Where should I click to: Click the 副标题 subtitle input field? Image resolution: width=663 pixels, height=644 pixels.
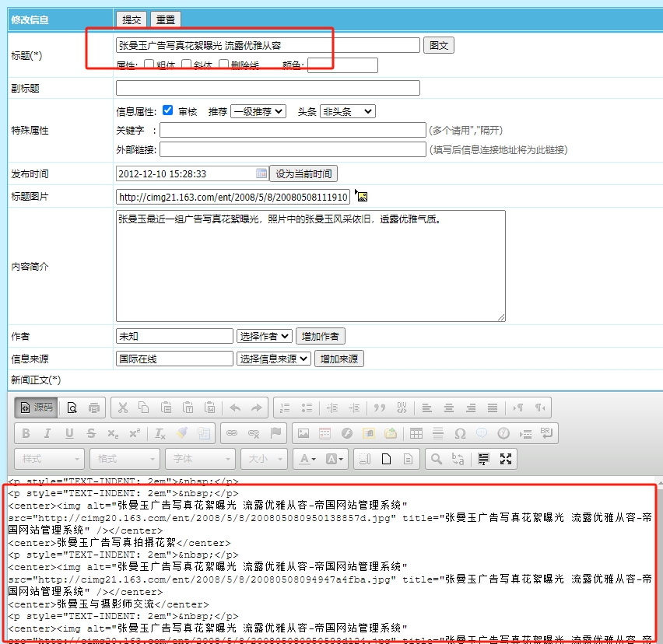(268, 88)
